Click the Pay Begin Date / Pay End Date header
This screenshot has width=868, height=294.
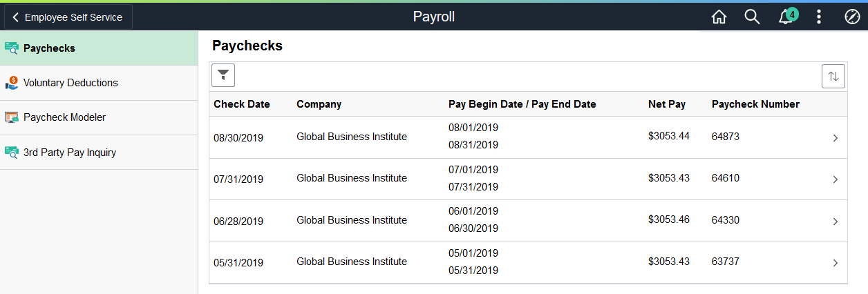pos(522,104)
